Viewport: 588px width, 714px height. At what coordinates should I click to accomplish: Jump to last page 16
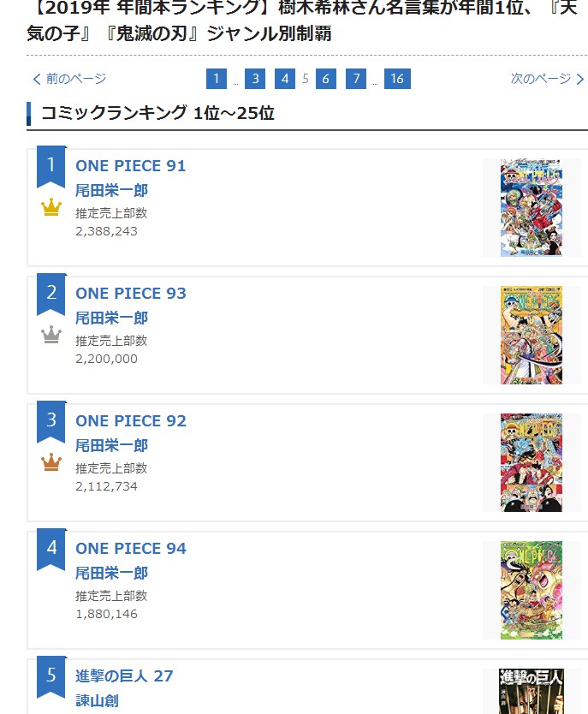pyautogui.click(x=397, y=79)
